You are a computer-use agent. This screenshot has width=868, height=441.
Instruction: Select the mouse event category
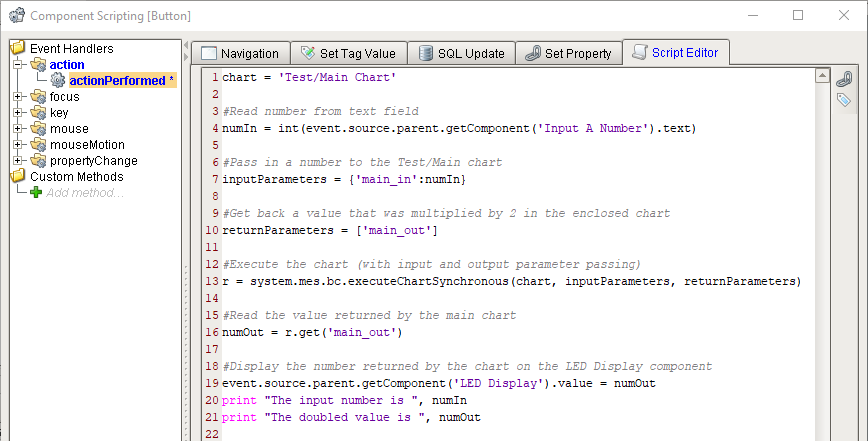(69, 129)
